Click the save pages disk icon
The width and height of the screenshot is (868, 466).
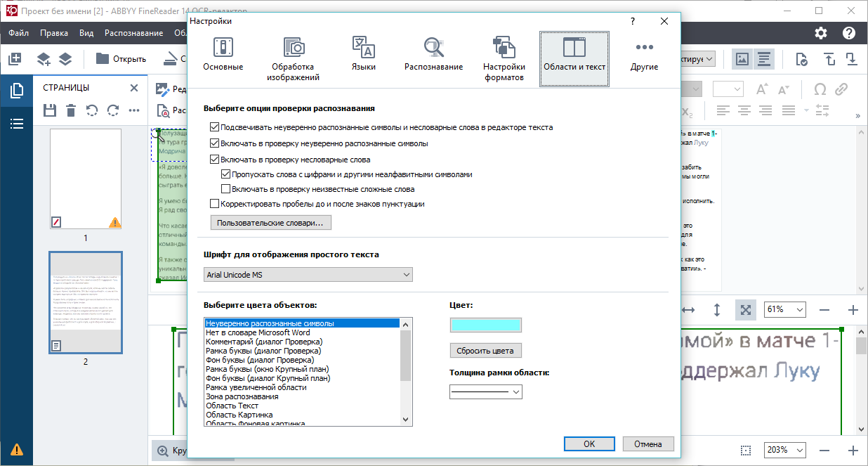click(x=50, y=110)
